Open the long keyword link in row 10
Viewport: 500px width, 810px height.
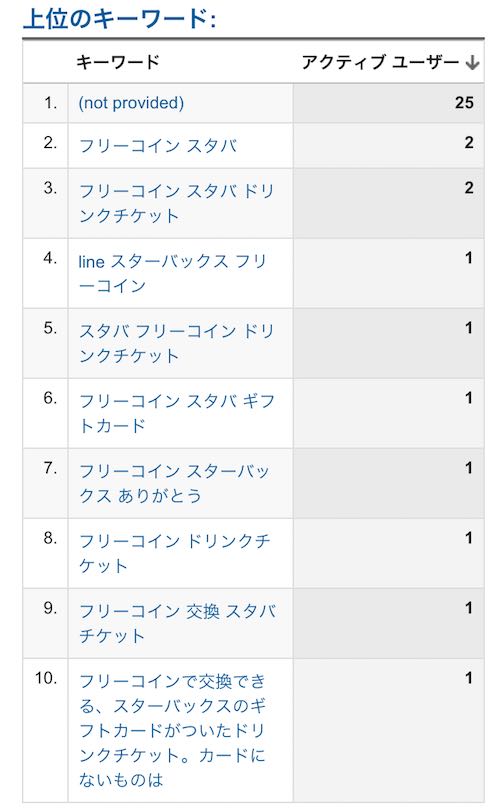(173, 730)
